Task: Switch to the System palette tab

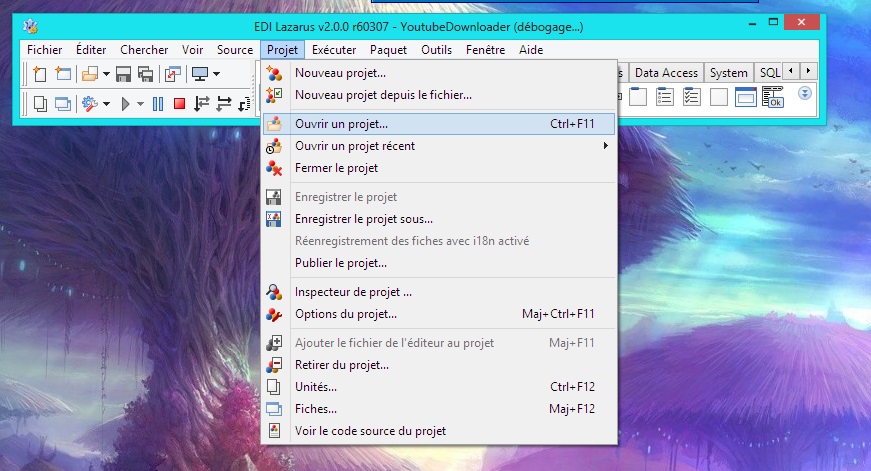Action: (x=728, y=73)
